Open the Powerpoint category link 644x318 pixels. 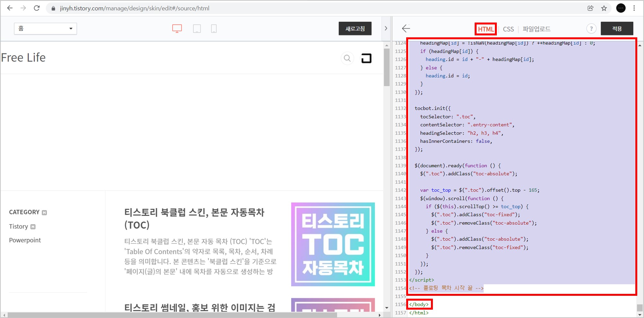pos(25,240)
